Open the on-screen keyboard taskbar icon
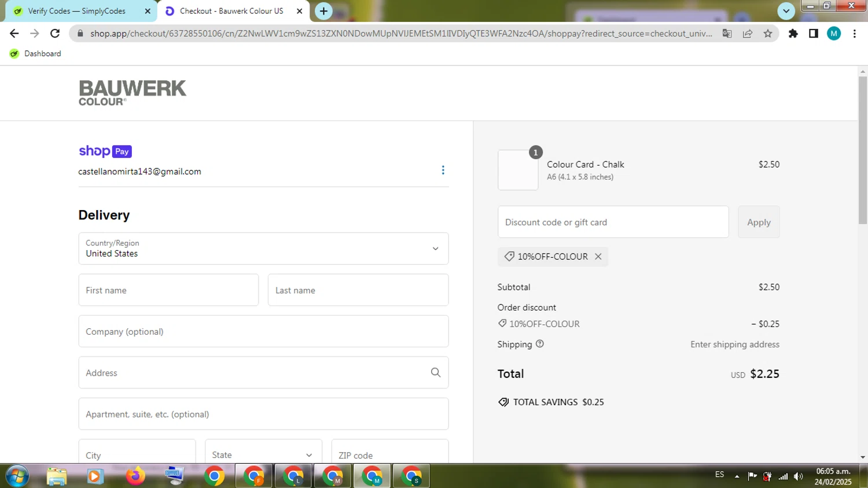This screenshot has width=868, height=488. (x=174, y=476)
